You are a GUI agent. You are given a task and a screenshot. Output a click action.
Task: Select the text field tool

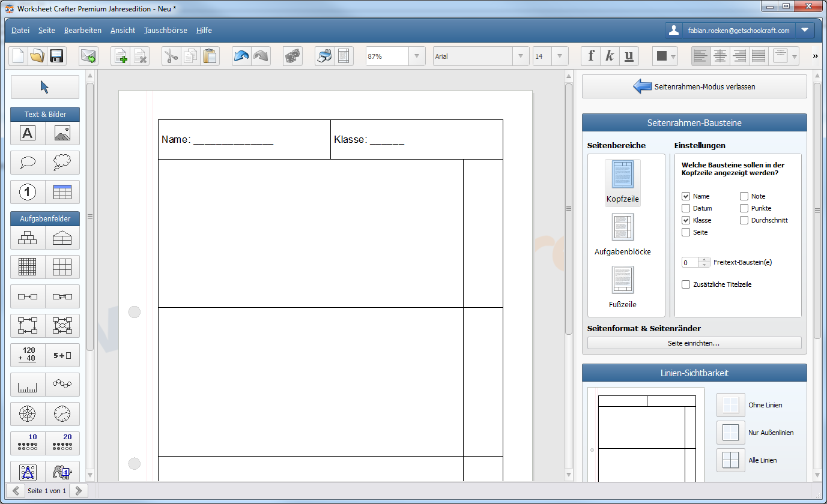click(x=28, y=133)
